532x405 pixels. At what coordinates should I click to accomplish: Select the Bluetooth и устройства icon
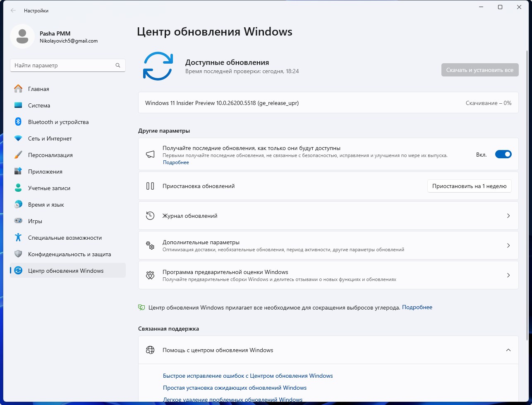(18, 122)
